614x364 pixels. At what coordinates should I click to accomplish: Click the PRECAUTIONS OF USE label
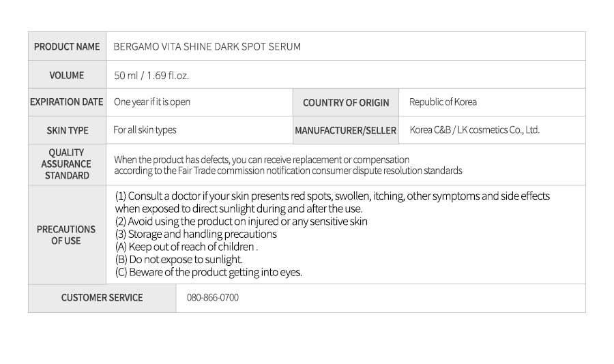pos(66,235)
